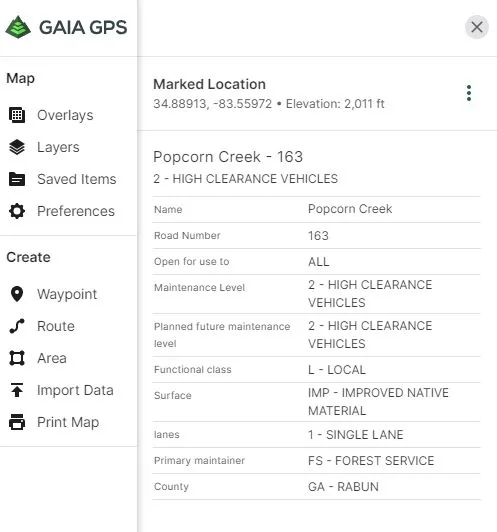Screen dimensions: 497x532
Task: Click the Gaia GPS logo icon
Action: [x=18, y=27]
